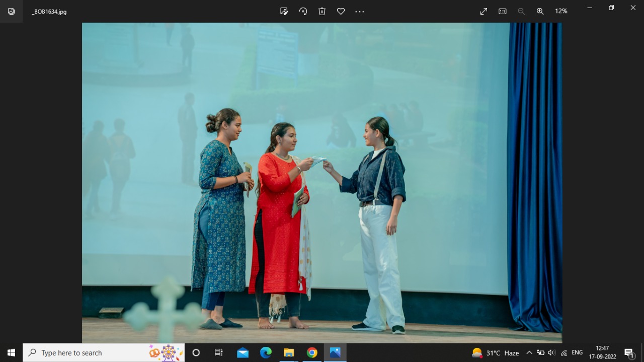Open Microsoft Edge from the taskbar

click(266, 353)
